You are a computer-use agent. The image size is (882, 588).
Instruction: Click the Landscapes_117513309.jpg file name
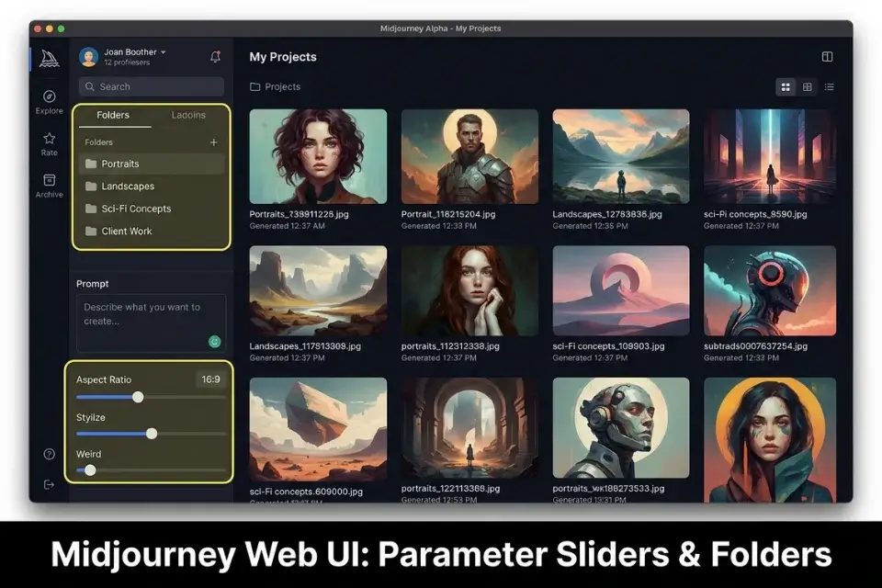305,346
